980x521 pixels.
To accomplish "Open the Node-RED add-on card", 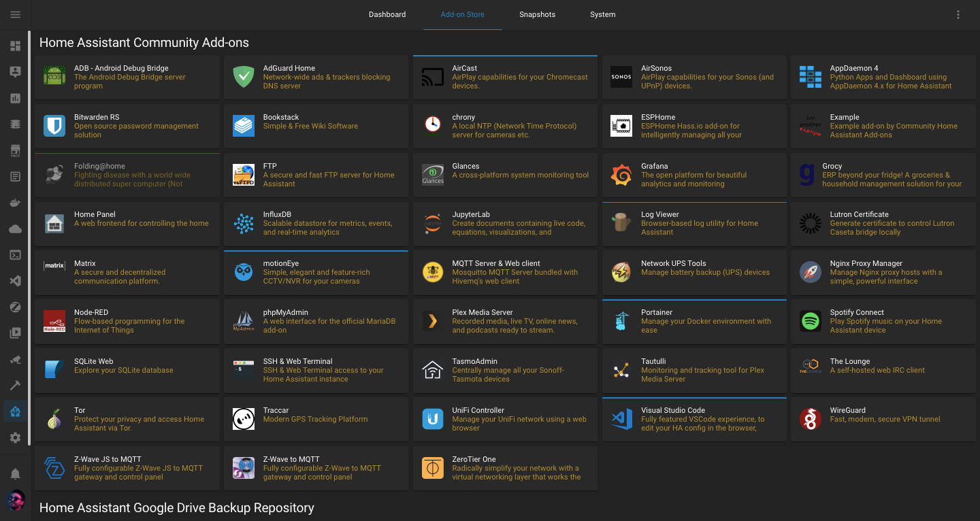I will (129, 322).
